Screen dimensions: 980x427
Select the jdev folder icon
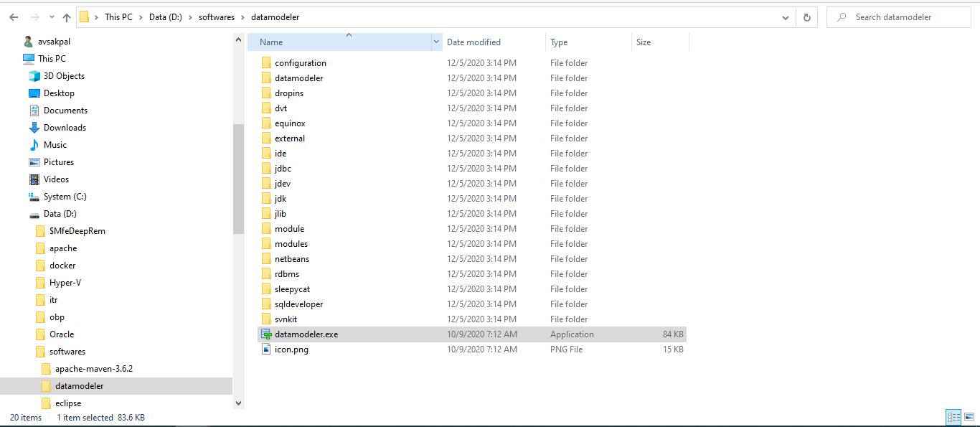click(x=266, y=184)
